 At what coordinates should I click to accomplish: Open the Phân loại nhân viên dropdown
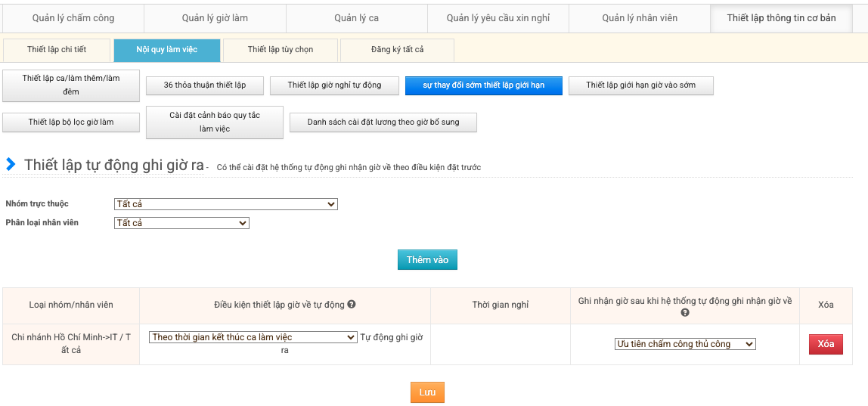click(181, 223)
